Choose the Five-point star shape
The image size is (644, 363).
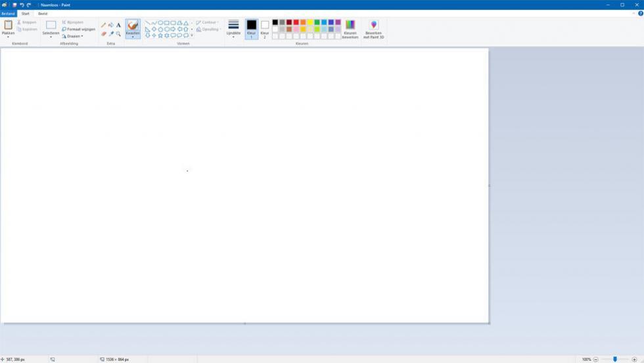160,36
